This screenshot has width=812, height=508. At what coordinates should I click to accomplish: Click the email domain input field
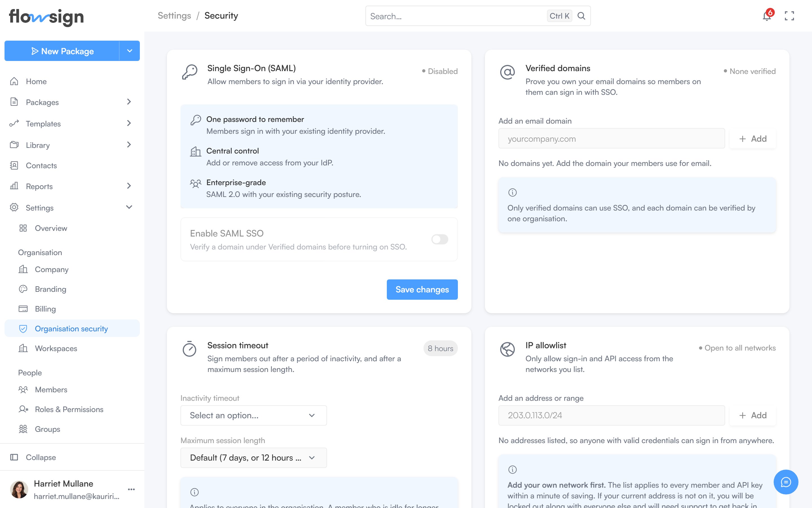click(x=611, y=139)
